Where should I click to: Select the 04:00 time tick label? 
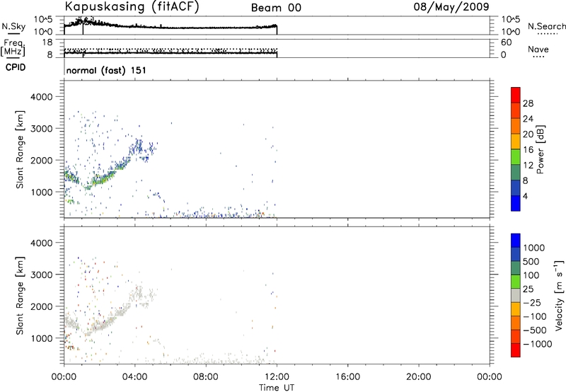pyautogui.click(x=135, y=377)
